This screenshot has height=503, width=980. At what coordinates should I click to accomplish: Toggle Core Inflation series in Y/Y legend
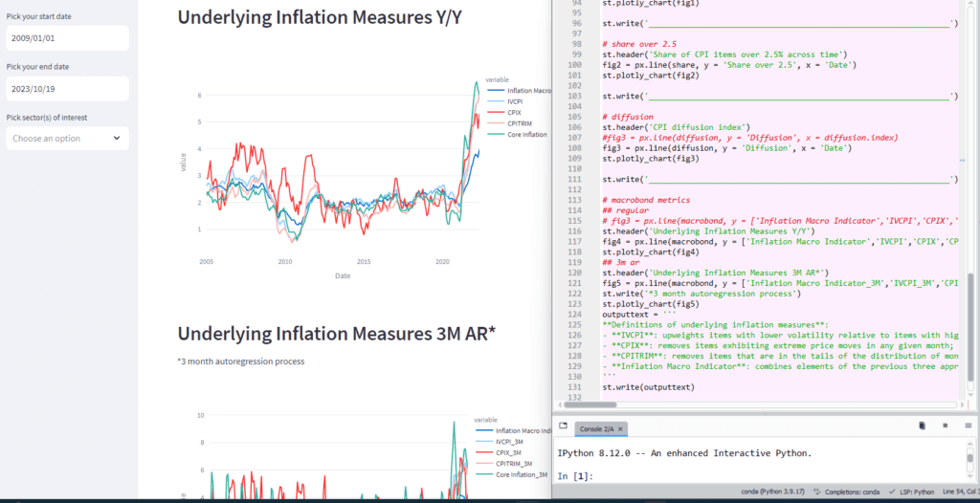click(x=516, y=134)
